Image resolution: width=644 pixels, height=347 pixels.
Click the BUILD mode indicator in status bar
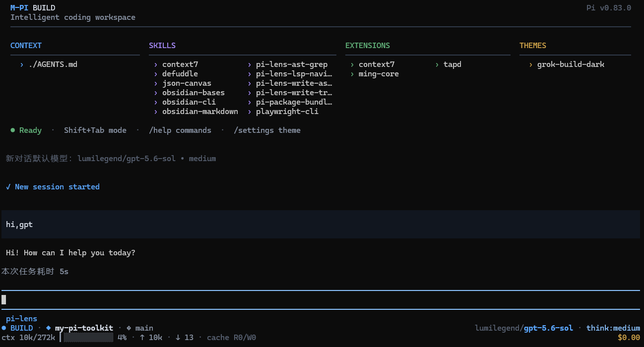17,328
